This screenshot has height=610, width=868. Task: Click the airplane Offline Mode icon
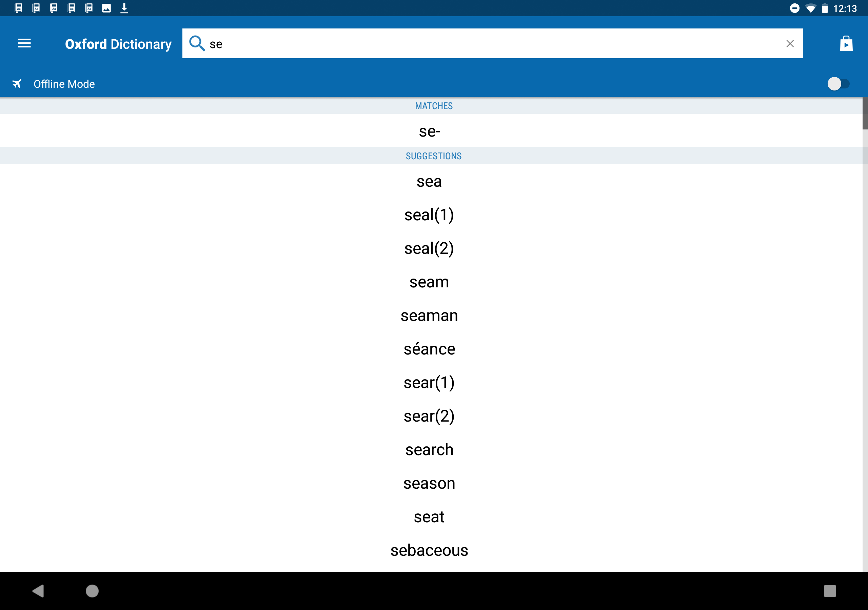click(x=17, y=83)
